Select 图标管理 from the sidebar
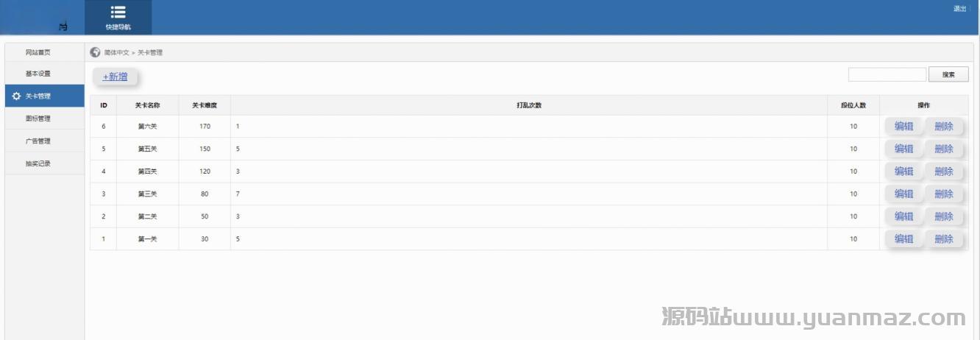 pos(38,118)
